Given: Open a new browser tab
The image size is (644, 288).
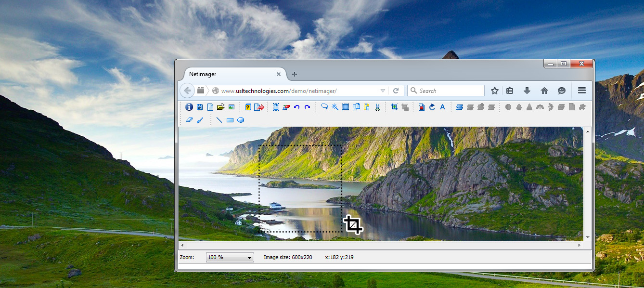Looking at the screenshot, I should (295, 74).
